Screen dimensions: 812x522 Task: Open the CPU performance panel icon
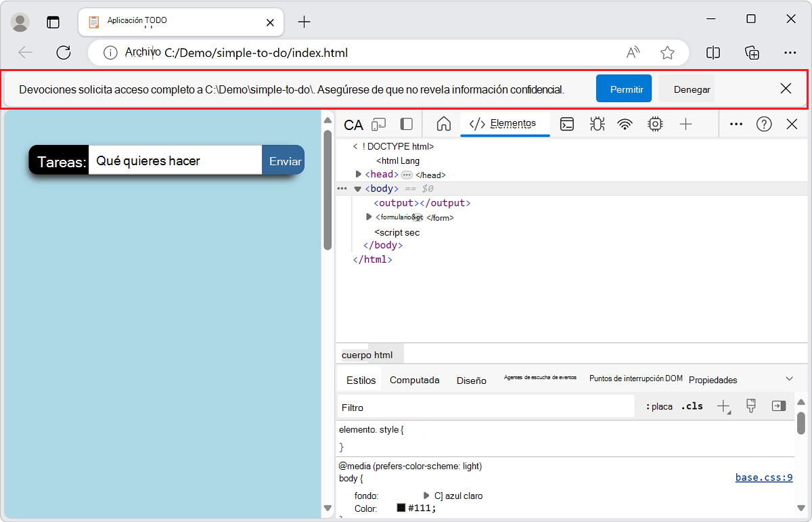click(x=655, y=124)
